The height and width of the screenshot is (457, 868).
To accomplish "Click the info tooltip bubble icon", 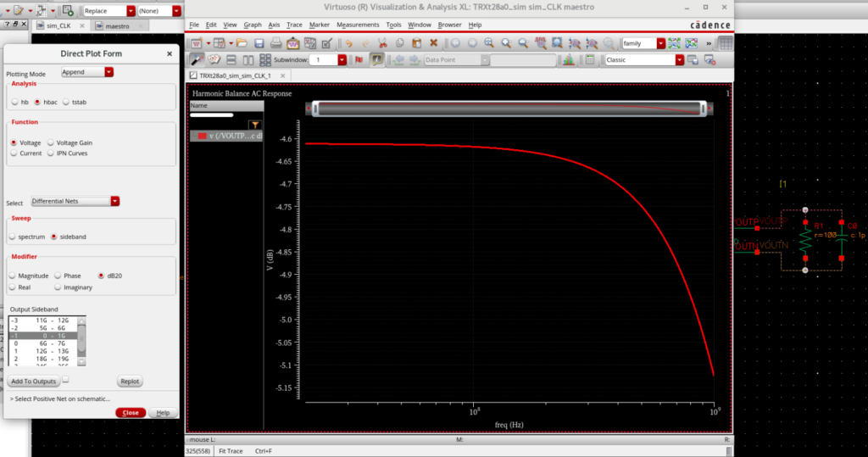I will [x=376, y=60].
